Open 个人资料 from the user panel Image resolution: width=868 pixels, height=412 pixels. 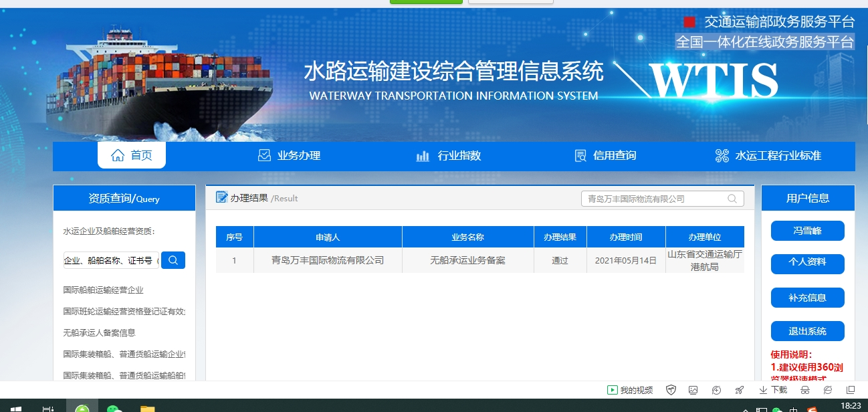(807, 264)
